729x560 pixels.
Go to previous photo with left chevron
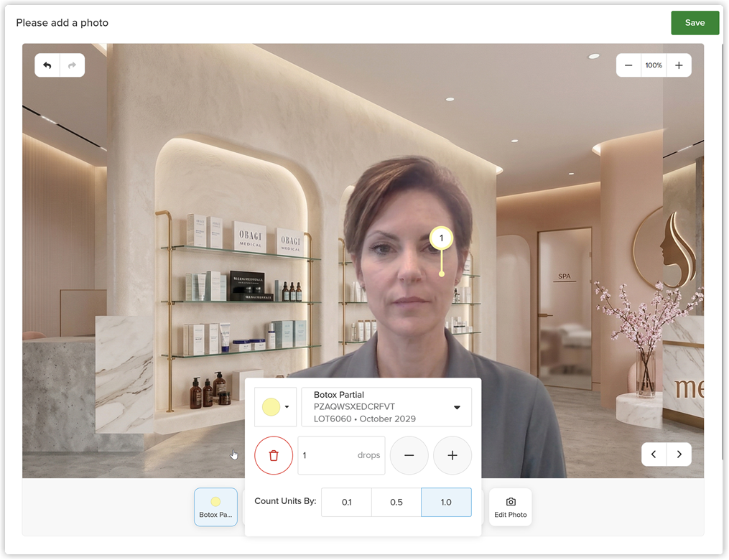(x=654, y=454)
